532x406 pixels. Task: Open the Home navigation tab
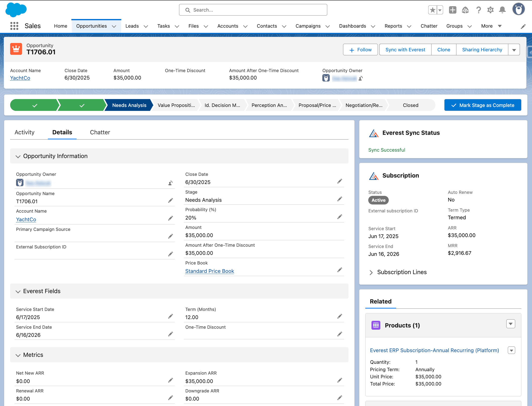coord(61,26)
